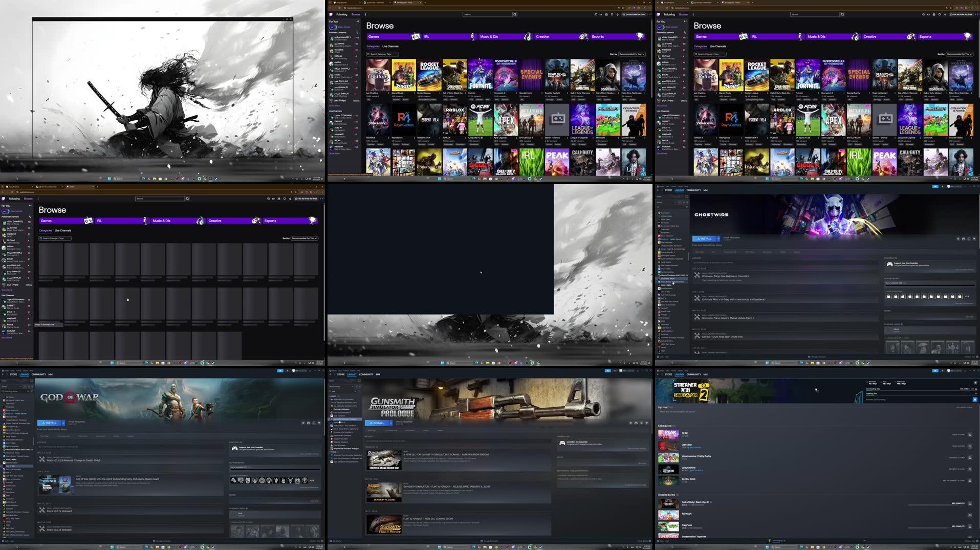Click the download icon on the Liar's Bar row
This screenshot has height=550, width=980.
click(970, 446)
